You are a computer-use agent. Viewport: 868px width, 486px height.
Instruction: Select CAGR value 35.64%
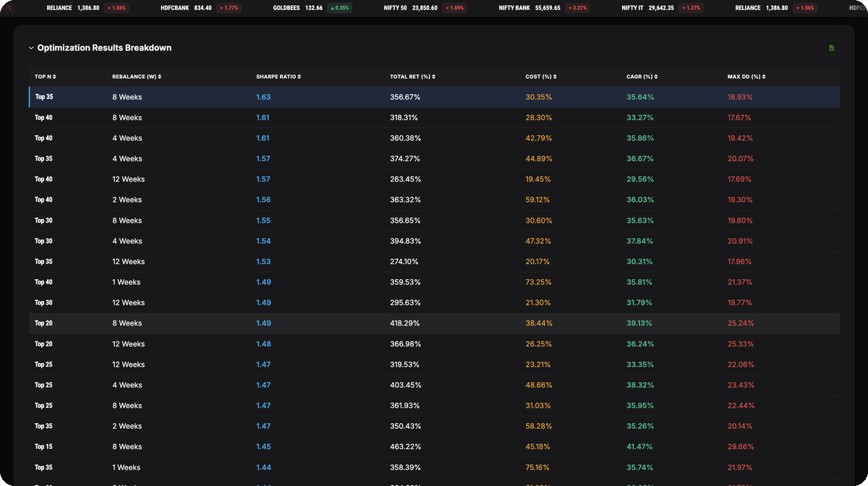tap(639, 97)
